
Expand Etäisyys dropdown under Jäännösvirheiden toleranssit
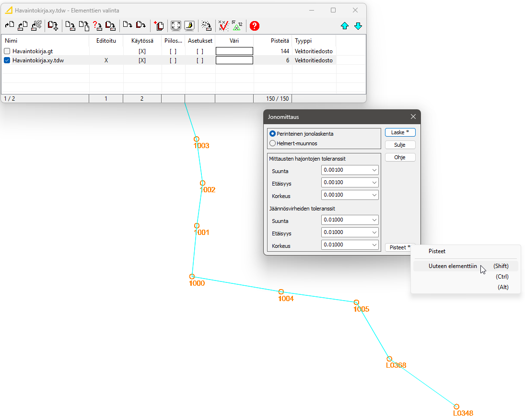(374, 233)
